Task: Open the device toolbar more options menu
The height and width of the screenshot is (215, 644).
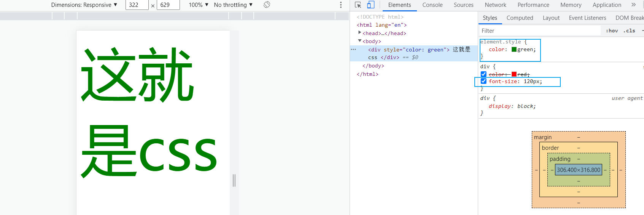Action: 341,5
